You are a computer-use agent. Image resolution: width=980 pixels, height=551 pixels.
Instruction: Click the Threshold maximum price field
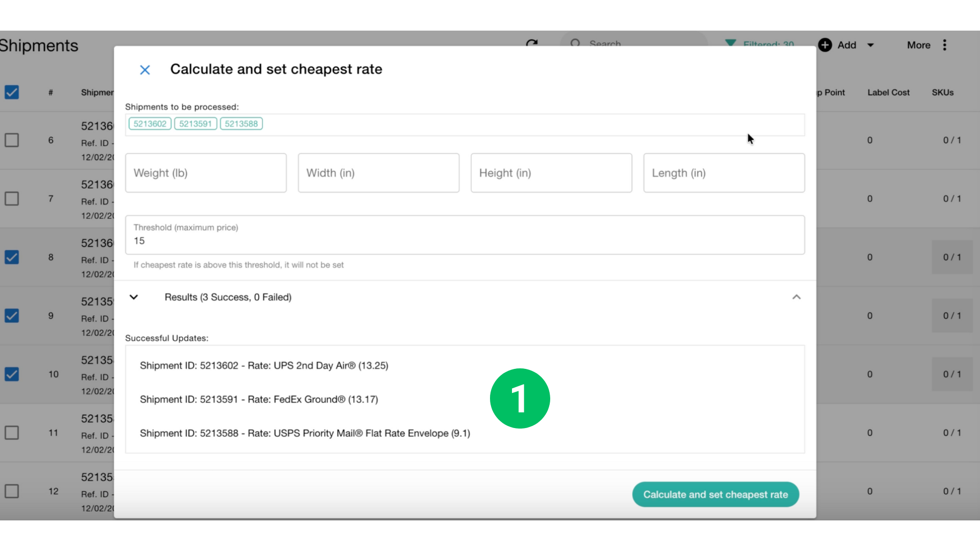[x=464, y=235]
